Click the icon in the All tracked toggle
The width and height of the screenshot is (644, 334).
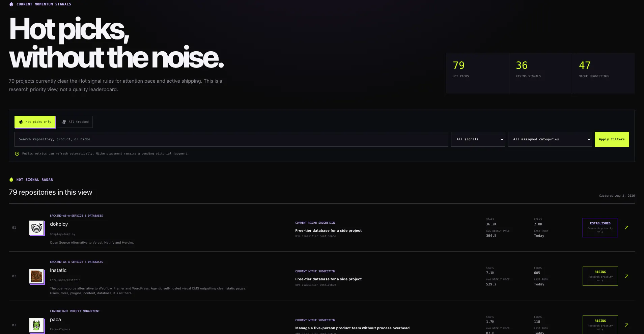tap(64, 122)
